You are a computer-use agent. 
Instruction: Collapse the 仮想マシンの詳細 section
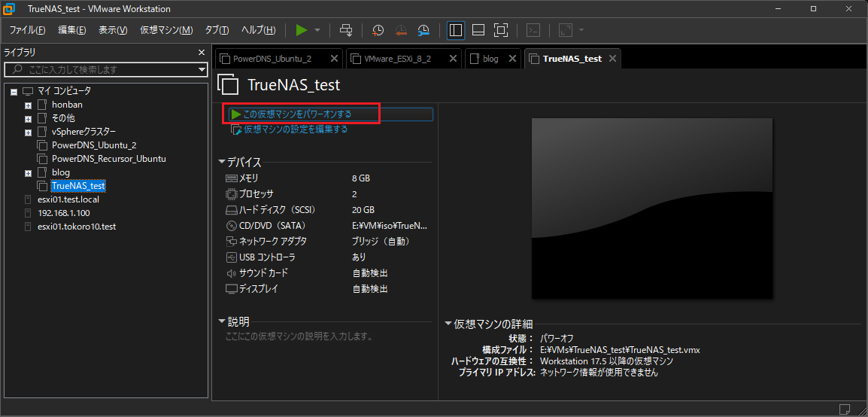click(448, 324)
